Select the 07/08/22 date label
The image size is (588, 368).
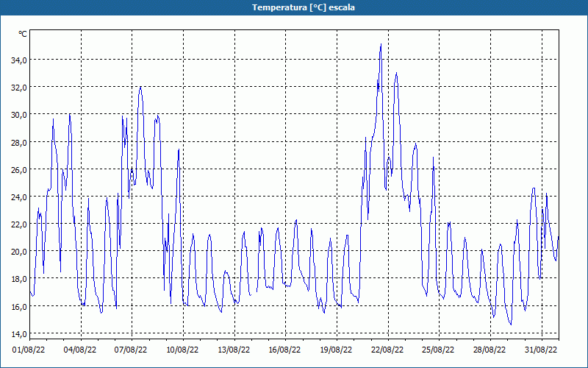click(x=132, y=350)
